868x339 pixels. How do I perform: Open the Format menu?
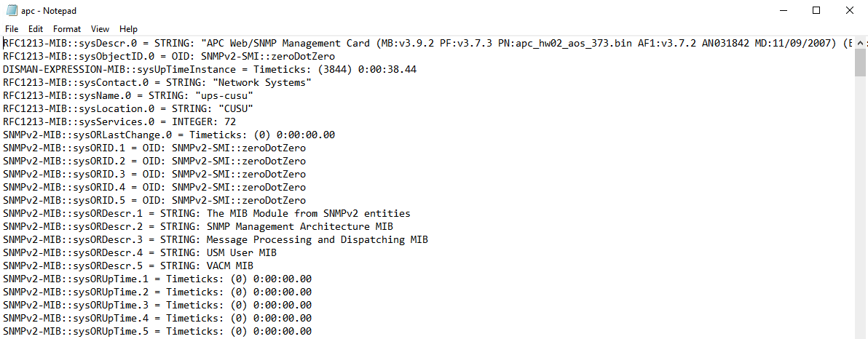coord(67,29)
